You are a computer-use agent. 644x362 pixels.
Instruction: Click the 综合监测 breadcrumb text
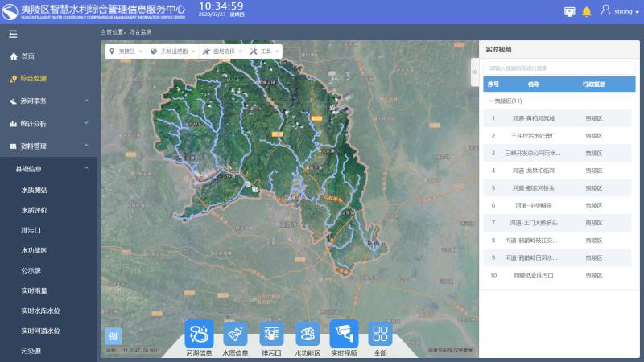140,32
